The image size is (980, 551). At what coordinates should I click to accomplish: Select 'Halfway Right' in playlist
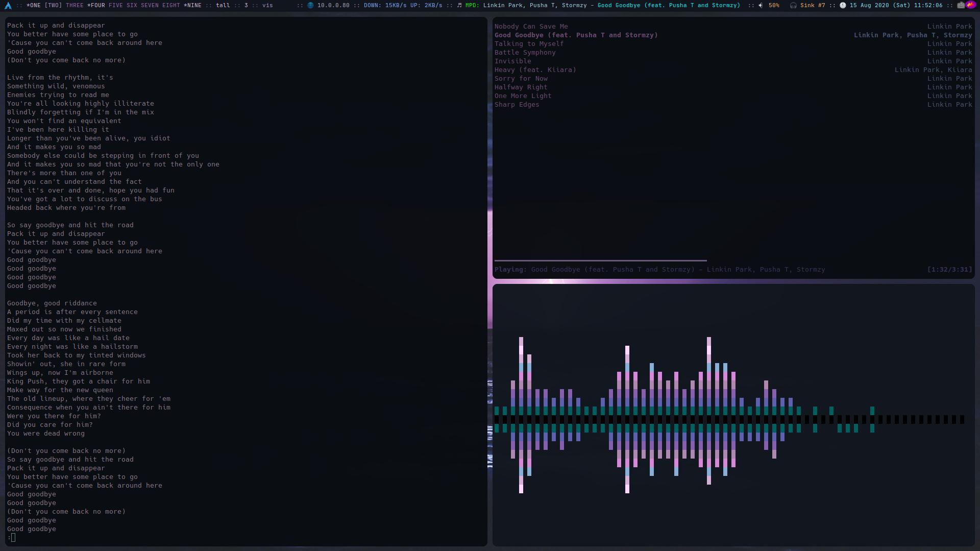(733, 87)
